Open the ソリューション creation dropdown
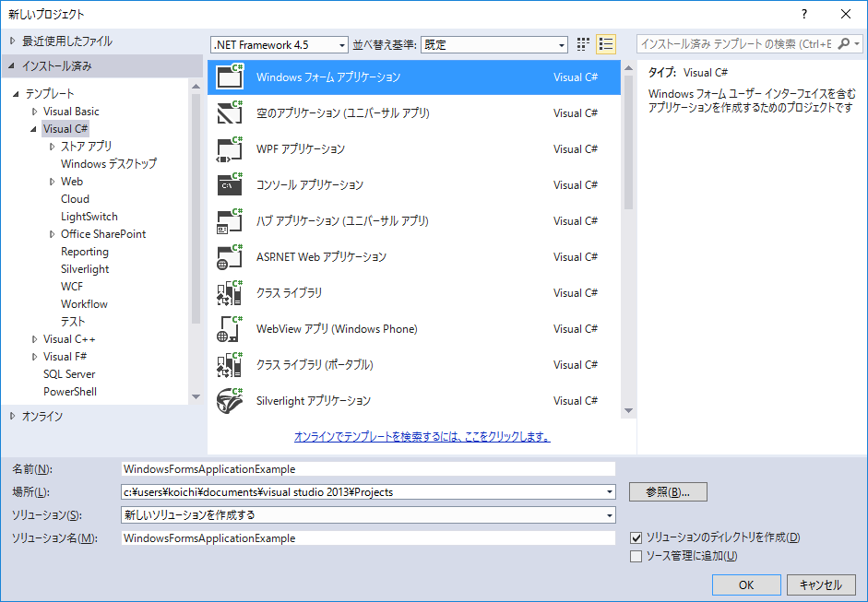This screenshot has width=868, height=602. [610, 515]
